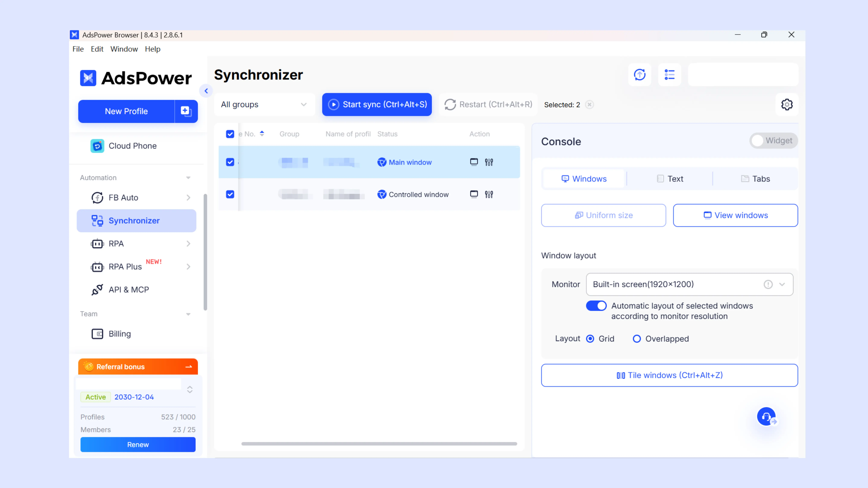Open the customer support chat bubble

767,417
